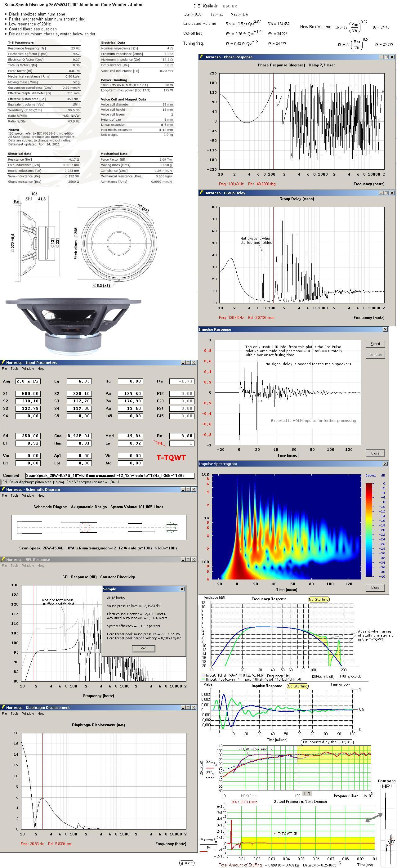
Task: Click 'Dd : 5,8304 mm' readout in Diaphragm Displacement
Action: tap(60, 844)
